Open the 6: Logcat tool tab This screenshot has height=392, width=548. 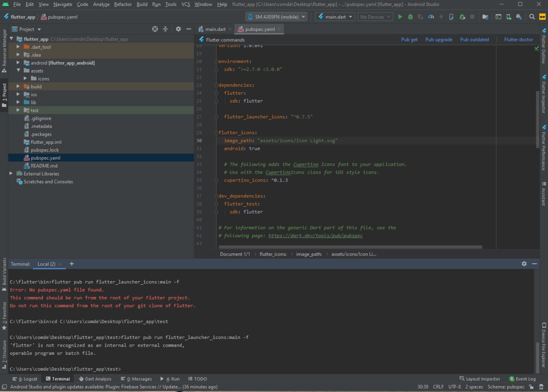25,379
